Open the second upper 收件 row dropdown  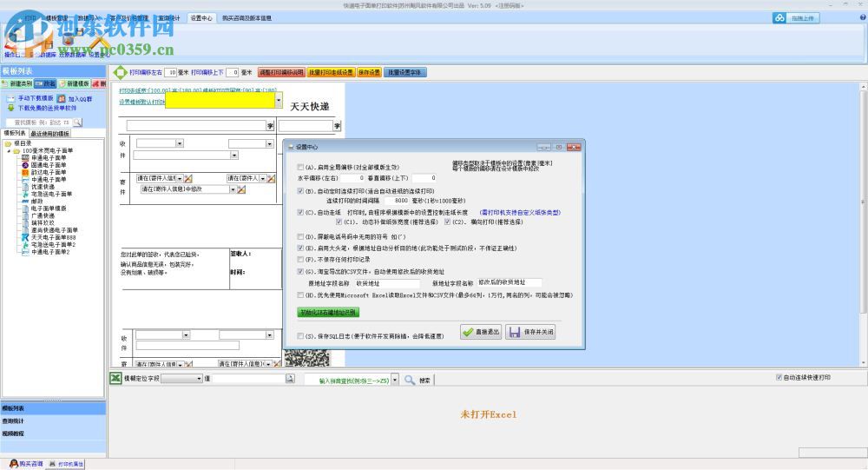pos(270,143)
